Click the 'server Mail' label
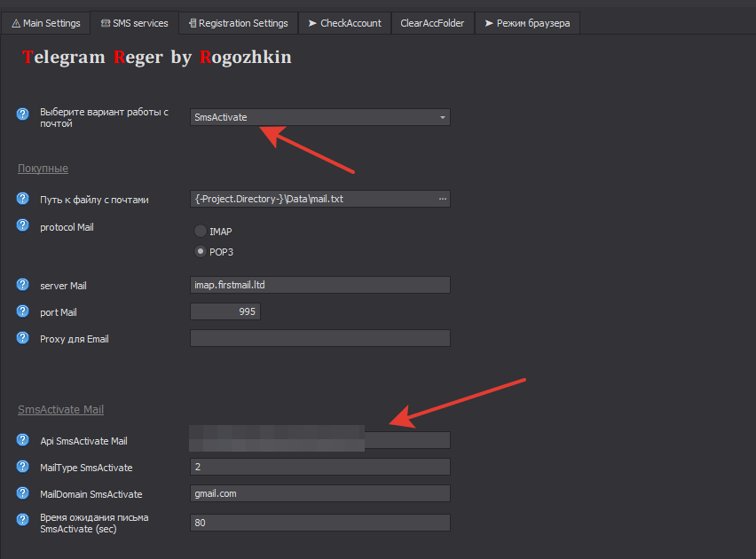Screen dimensions: 756x559 (x=63, y=286)
